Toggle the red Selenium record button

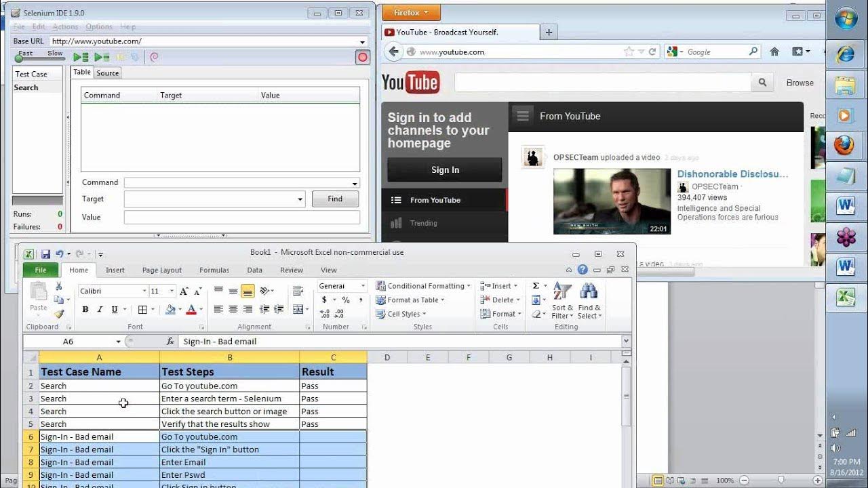tap(363, 58)
